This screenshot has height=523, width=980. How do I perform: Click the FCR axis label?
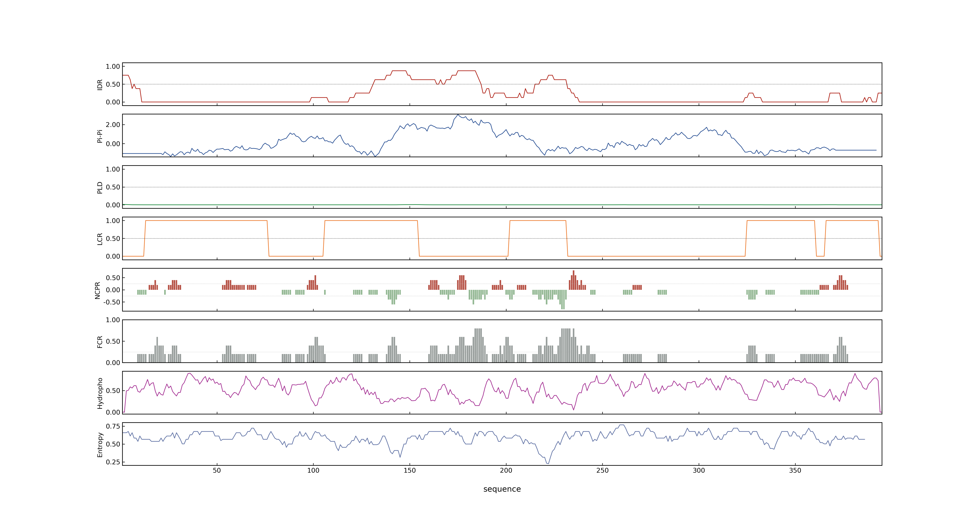100,341
